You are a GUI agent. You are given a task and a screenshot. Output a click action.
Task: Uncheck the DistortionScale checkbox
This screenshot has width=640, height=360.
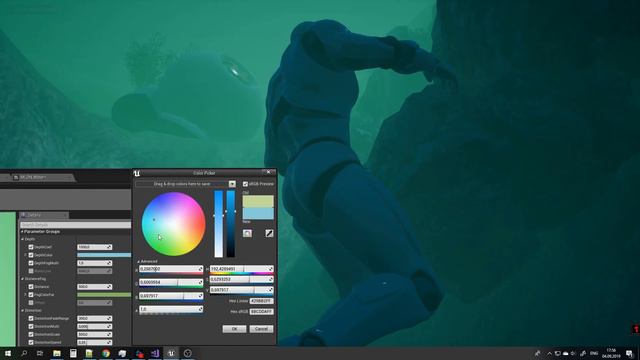[31, 334]
